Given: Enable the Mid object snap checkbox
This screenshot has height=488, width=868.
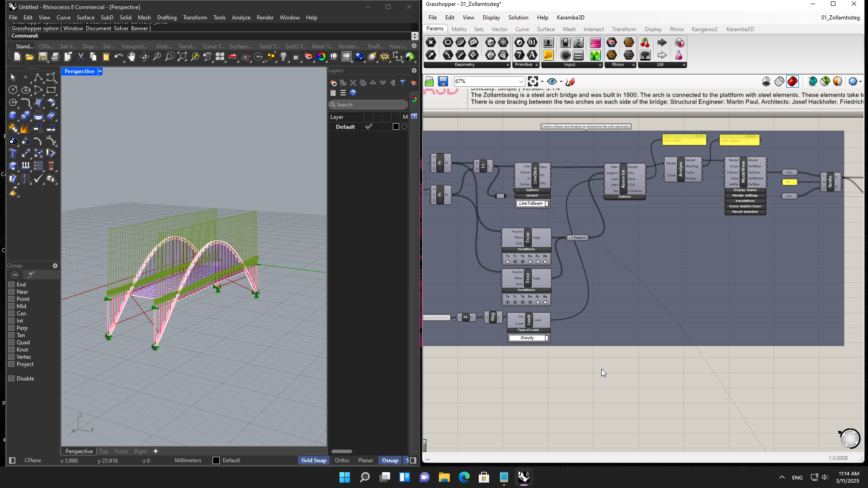Looking at the screenshot, I should tap(12, 306).
